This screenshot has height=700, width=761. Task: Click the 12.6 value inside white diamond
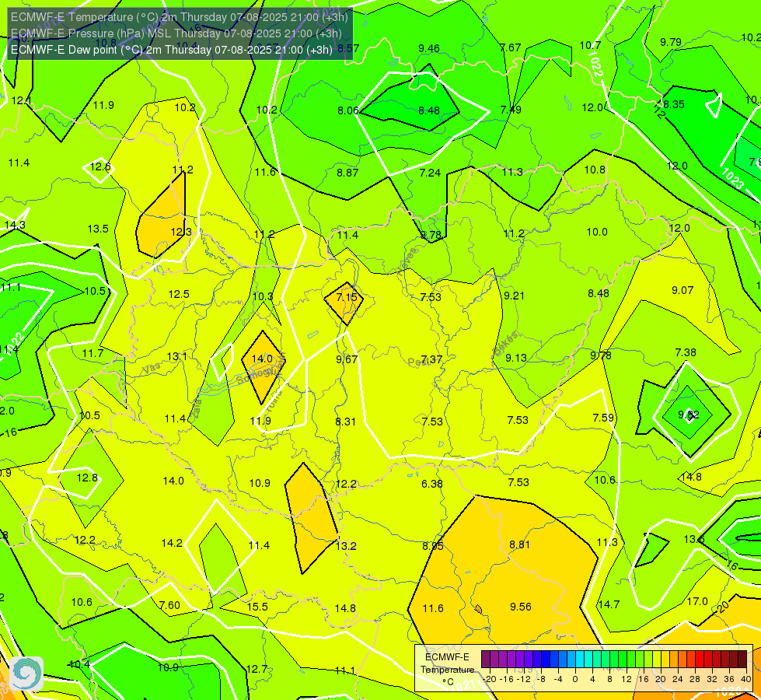[x=100, y=167]
